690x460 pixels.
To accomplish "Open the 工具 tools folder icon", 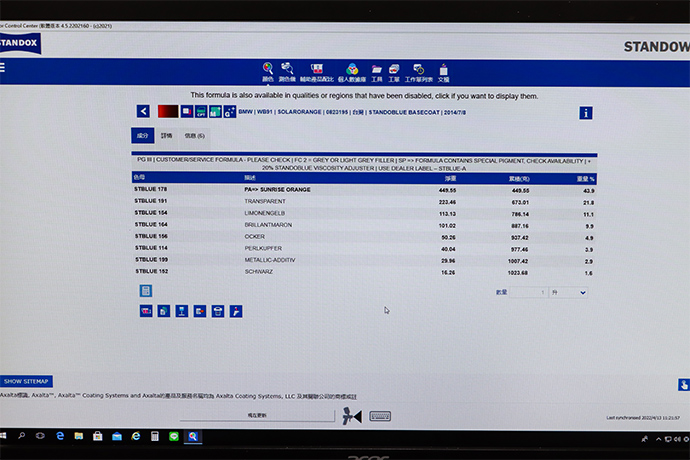I will (377, 74).
